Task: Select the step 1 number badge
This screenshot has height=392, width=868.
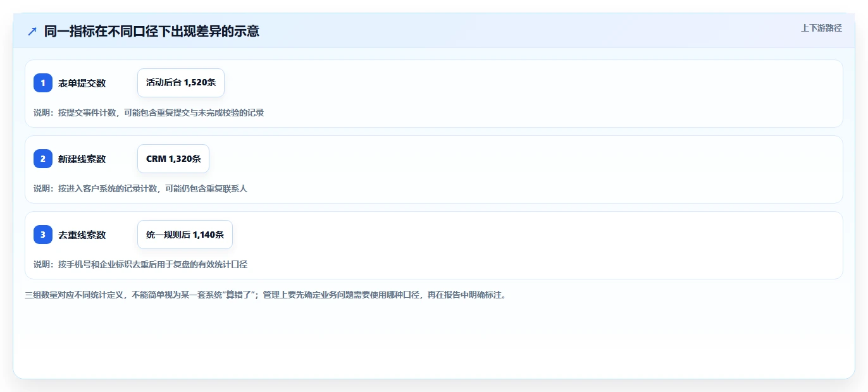Action: coord(43,83)
